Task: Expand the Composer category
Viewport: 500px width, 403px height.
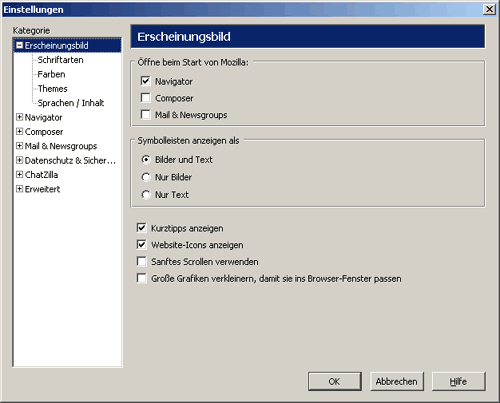Action: point(20,131)
